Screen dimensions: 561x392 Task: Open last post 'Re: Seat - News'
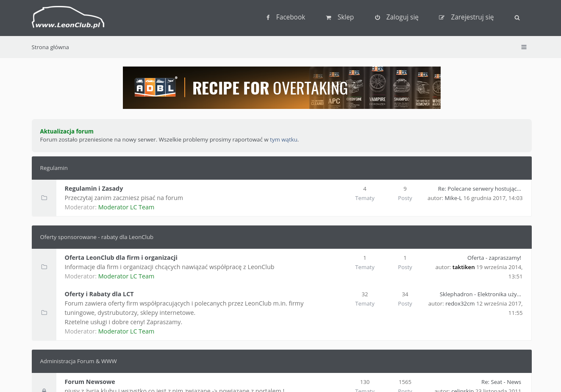coord(501,382)
